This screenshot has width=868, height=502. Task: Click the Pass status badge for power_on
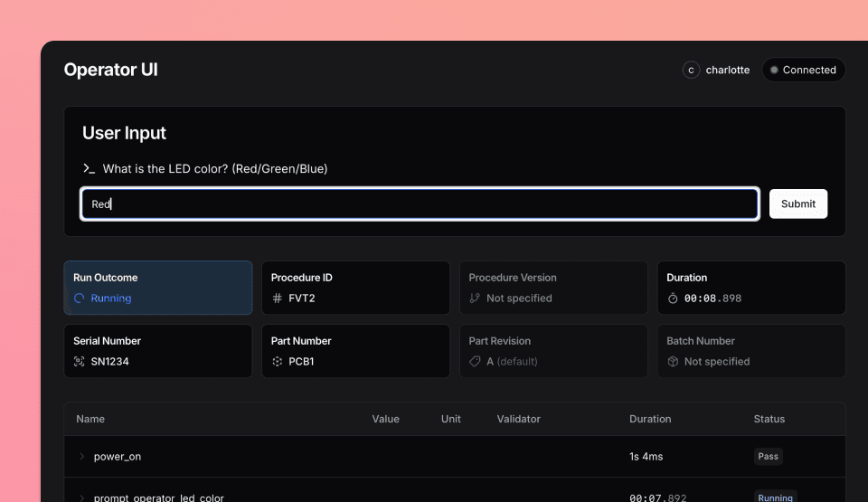coord(768,457)
